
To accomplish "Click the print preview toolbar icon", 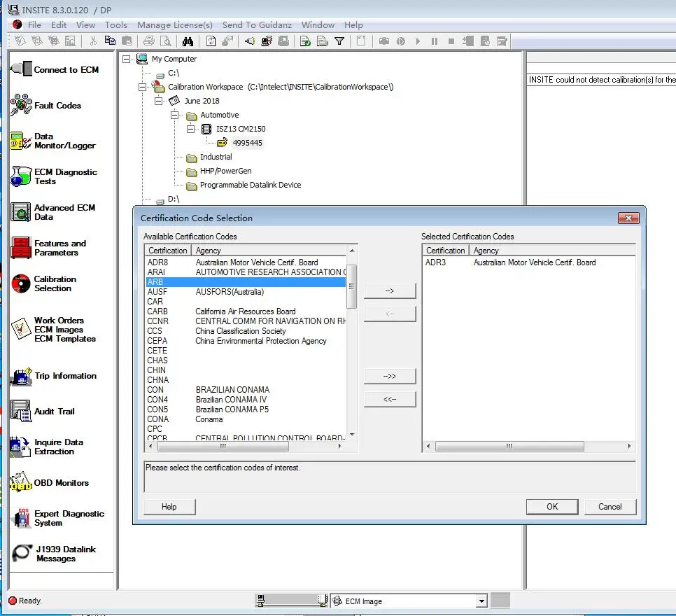I will tap(166, 41).
